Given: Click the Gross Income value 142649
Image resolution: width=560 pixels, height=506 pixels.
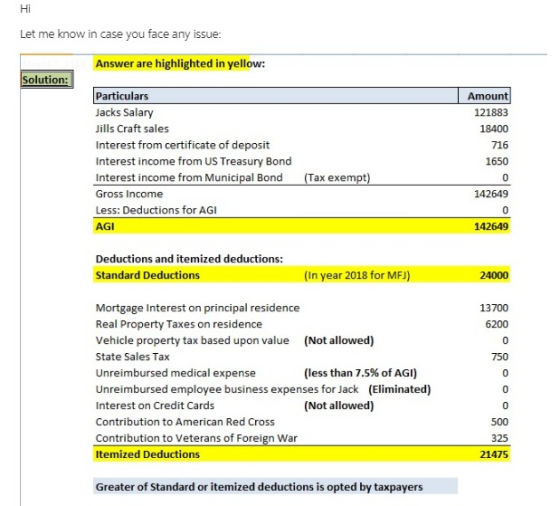Looking at the screenshot, I should (491, 194).
